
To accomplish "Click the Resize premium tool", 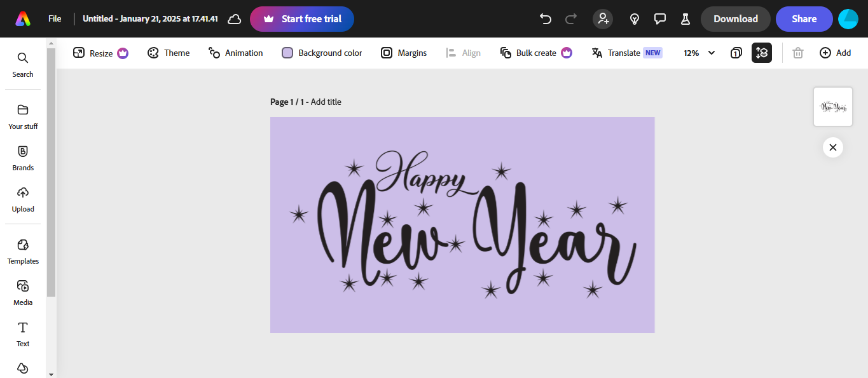I will 100,53.
